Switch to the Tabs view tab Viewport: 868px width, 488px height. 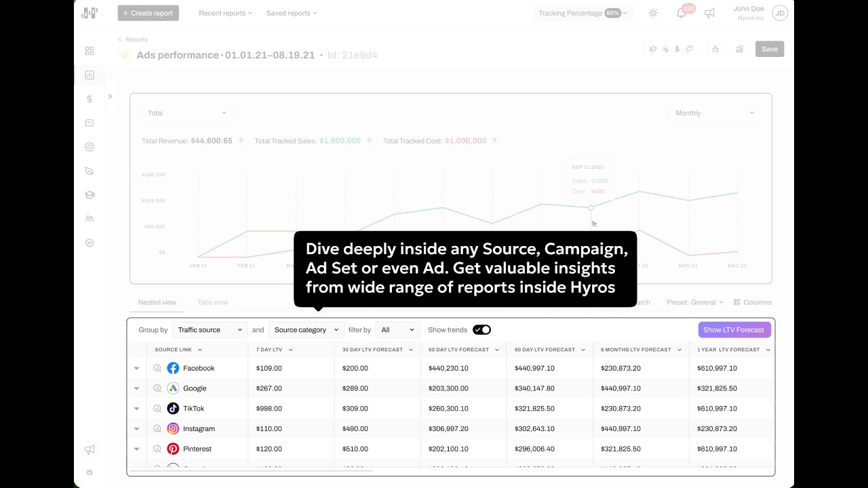212,302
